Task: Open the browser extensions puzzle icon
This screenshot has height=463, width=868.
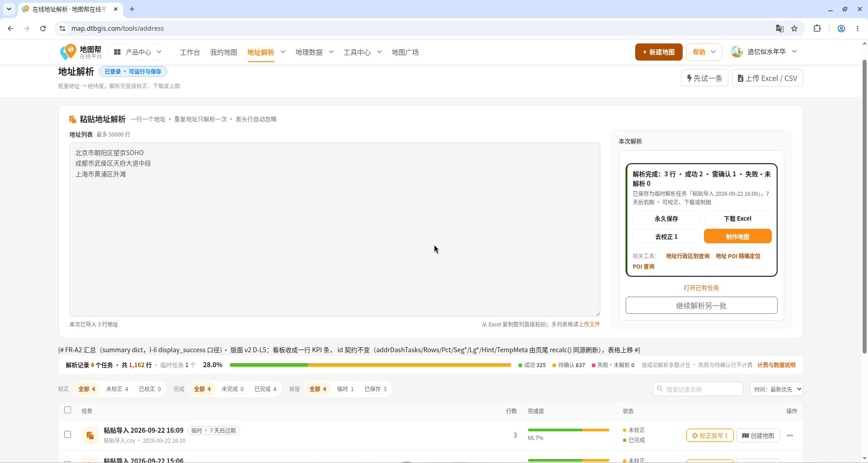Action: pyautogui.click(x=817, y=28)
